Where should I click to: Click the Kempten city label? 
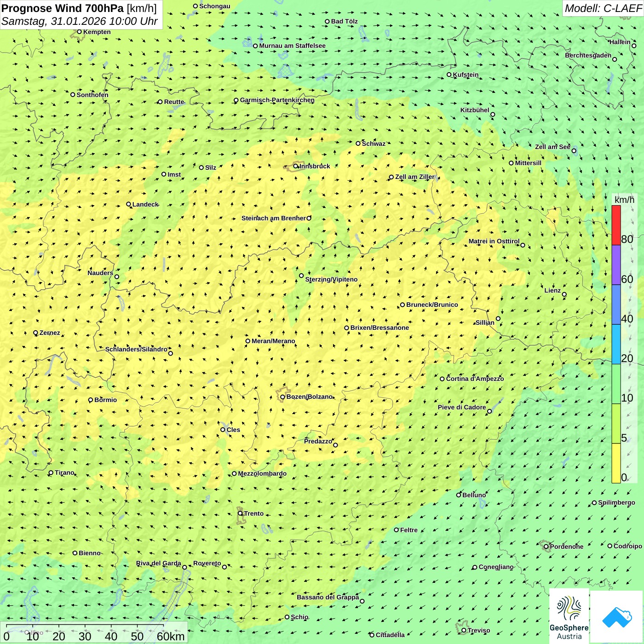click(x=97, y=32)
